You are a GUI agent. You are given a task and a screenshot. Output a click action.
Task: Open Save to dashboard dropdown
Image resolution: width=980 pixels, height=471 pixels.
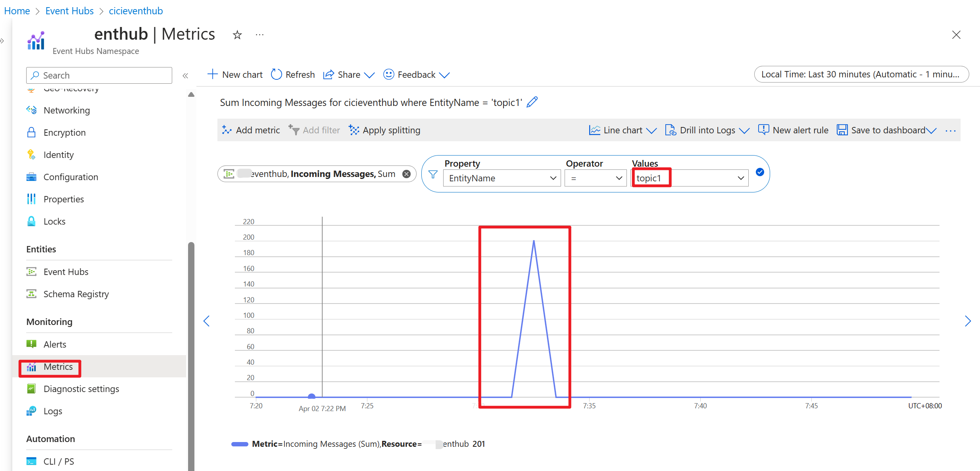pyautogui.click(x=886, y=130)
